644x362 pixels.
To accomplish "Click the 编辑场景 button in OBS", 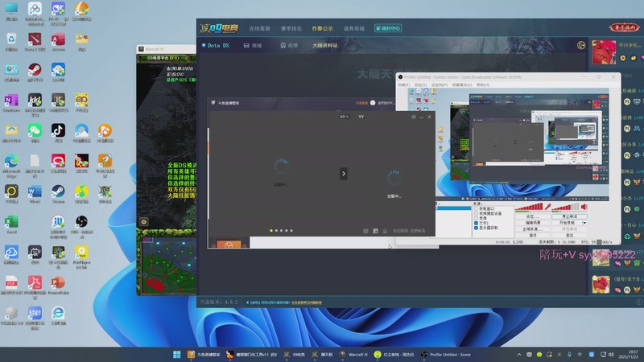I will pyautogui.click(x=533, y=223).
